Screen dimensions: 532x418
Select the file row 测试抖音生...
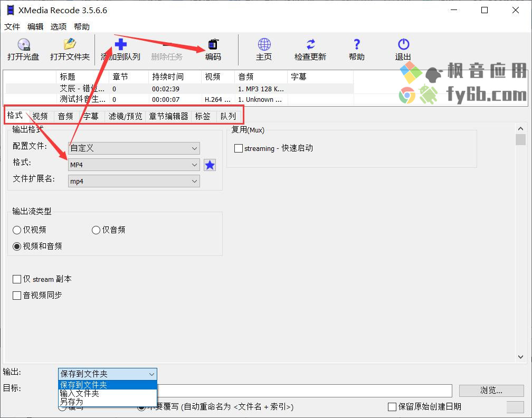(180, 99)
